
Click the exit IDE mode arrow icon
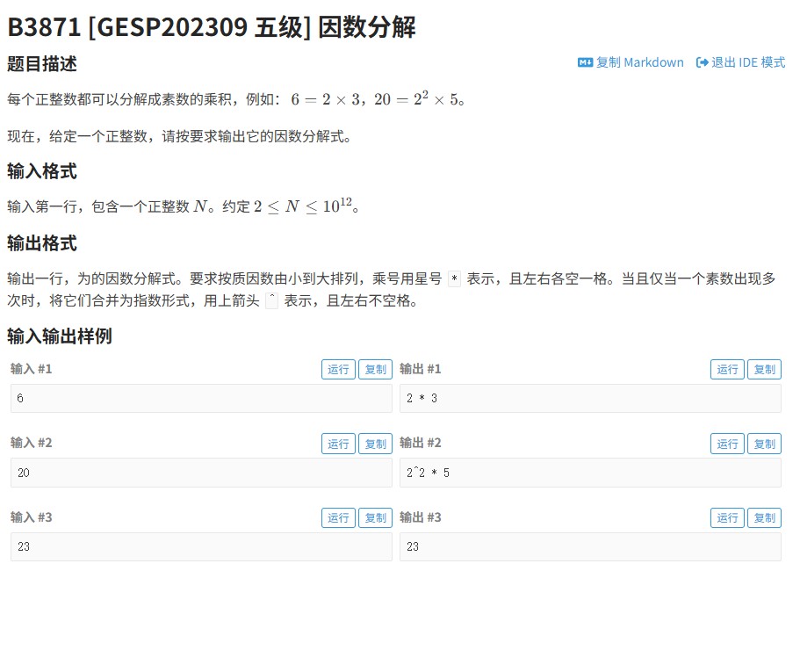[x=702, y=62]
